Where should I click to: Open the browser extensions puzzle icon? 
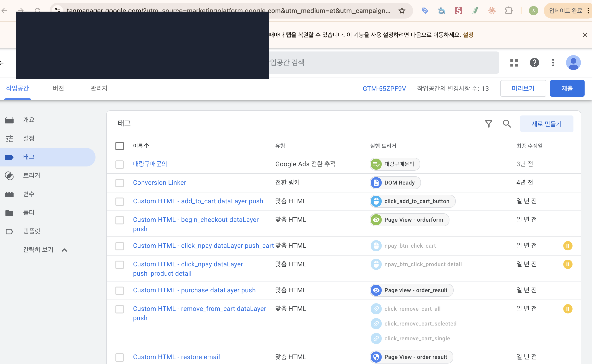pyautogui.click(x=509, y=11)
